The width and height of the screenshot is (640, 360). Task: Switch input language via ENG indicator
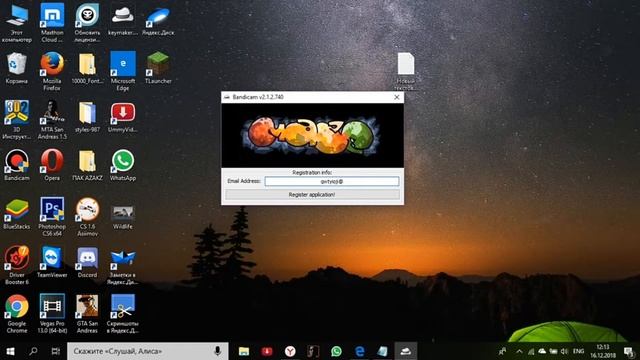point(578,351)
